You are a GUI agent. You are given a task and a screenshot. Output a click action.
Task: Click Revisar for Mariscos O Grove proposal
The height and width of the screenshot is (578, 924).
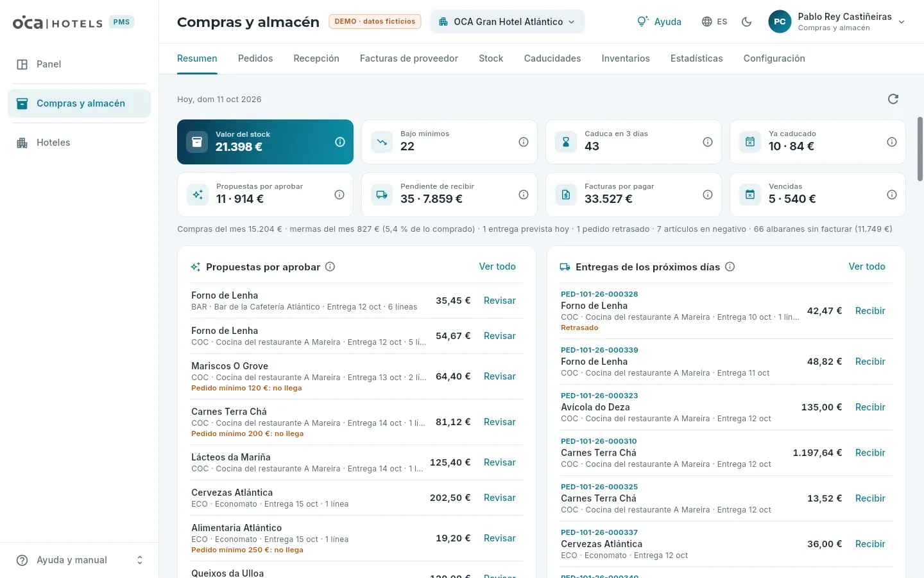(500, 376)
